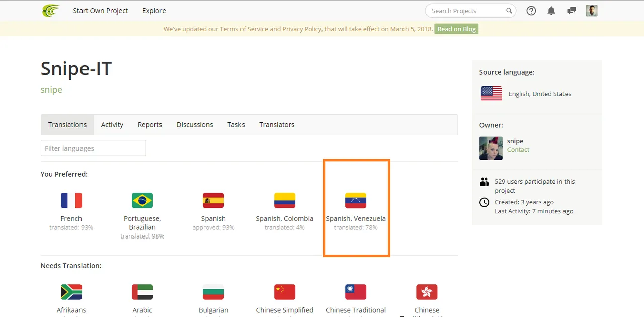This screenshot has height=317, width=644.
Task: Open the snipe owner avatar
Action: pyautogui.click(x=491, y=148)
